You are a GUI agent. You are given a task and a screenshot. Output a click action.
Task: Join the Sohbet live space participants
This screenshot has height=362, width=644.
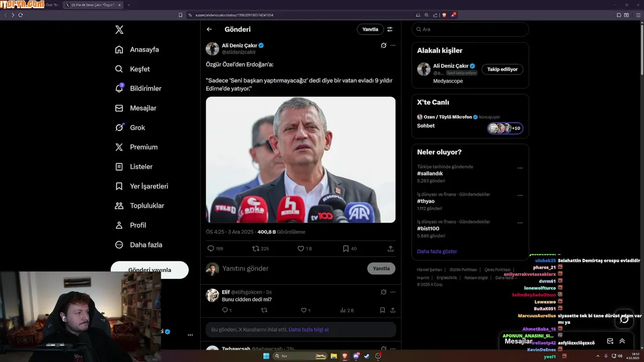[505, 128]
